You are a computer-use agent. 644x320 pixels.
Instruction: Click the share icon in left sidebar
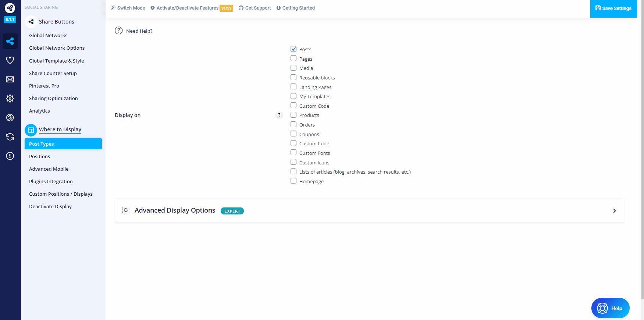tap(10, 41)
